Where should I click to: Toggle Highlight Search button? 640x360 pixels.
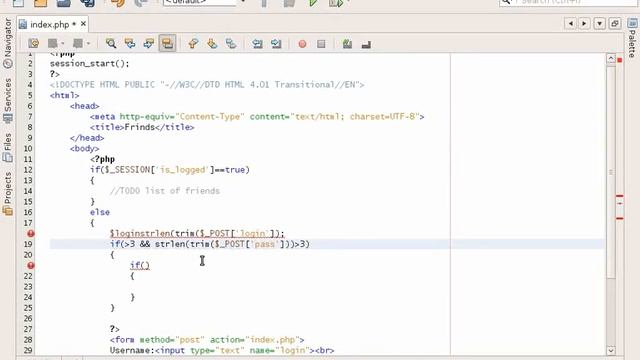coord(167,44)
